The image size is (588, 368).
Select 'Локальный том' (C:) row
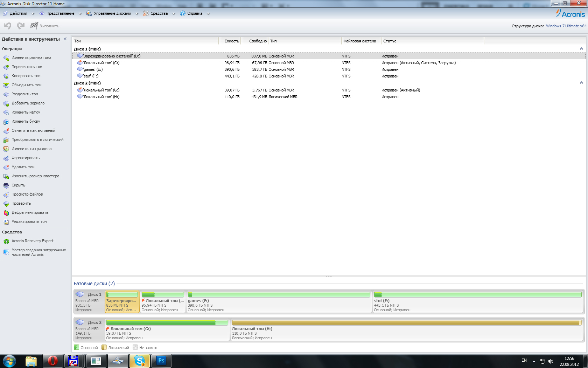coord(329,63)
